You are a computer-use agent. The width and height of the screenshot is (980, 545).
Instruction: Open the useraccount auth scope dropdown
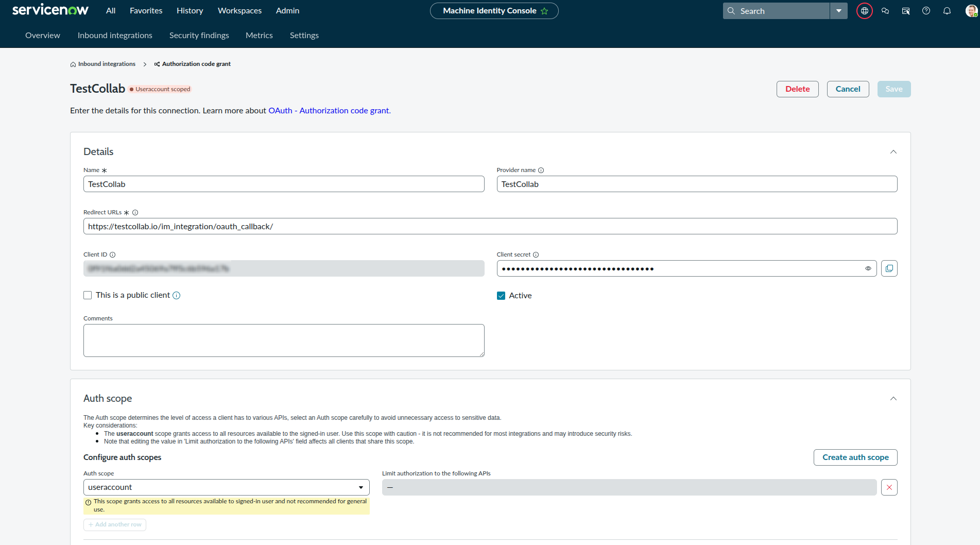point(227,487)
